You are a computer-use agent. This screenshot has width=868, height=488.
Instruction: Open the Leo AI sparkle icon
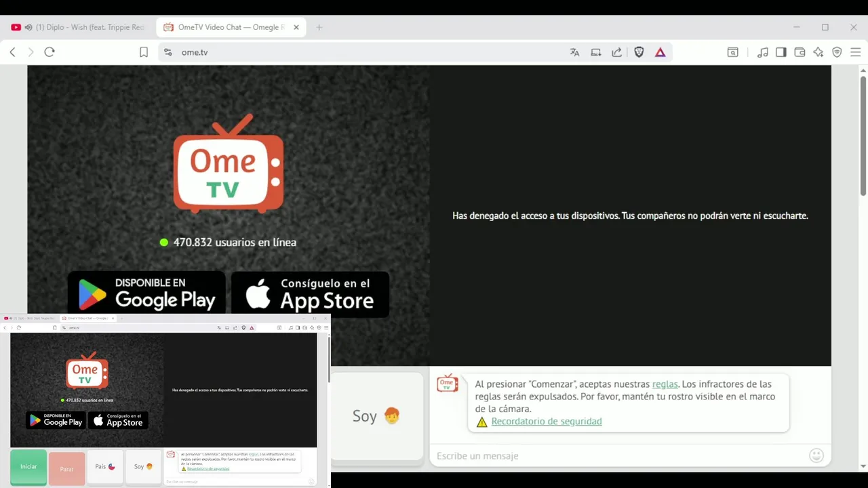point(818,52)
